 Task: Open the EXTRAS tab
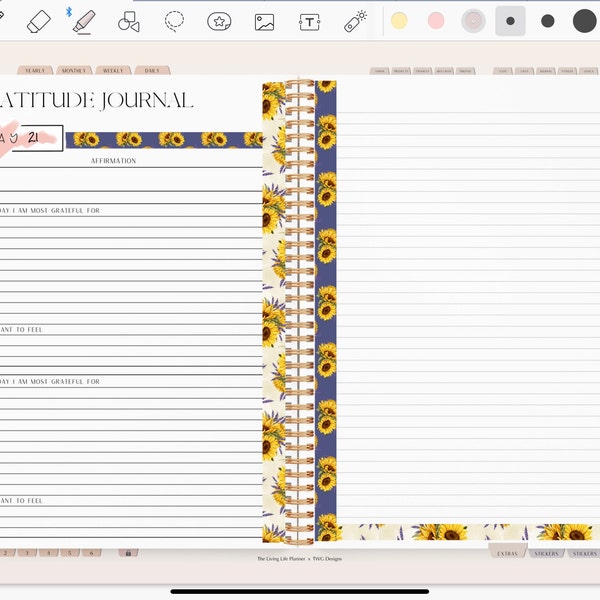click(x=507, y=553)
